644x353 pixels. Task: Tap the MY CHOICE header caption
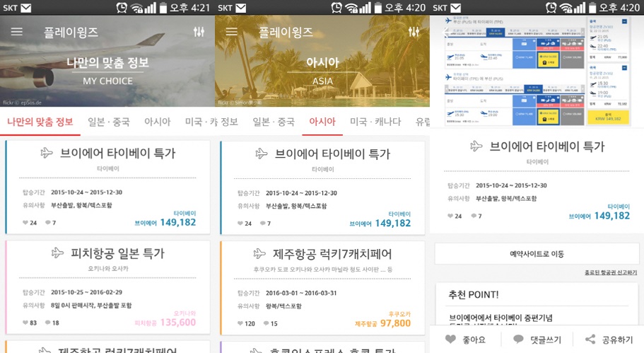tap(107, 81)
